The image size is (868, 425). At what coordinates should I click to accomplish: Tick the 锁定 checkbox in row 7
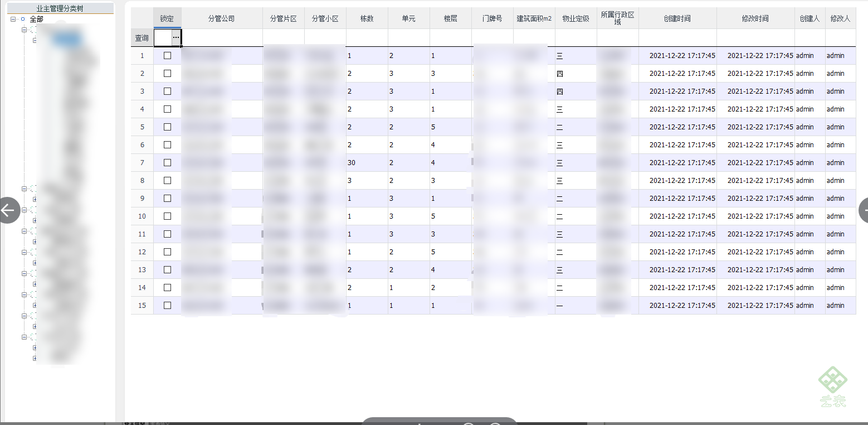click(167, 163)
